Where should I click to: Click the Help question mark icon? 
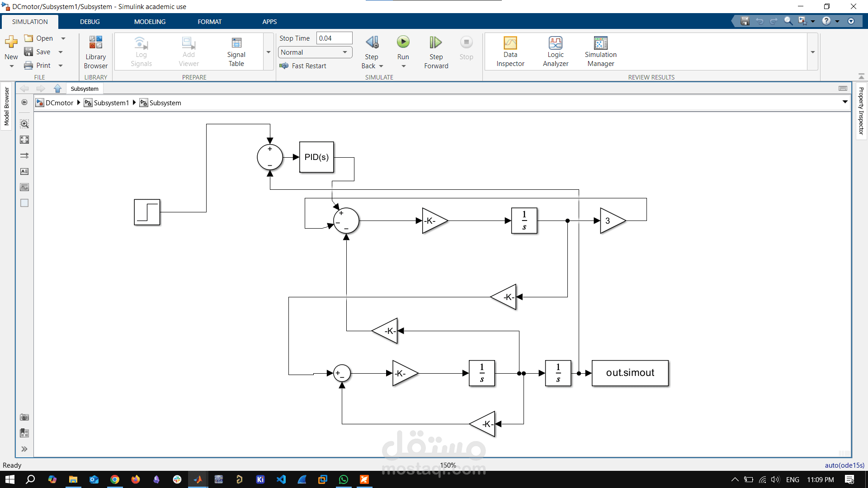[x=826, y=21]
